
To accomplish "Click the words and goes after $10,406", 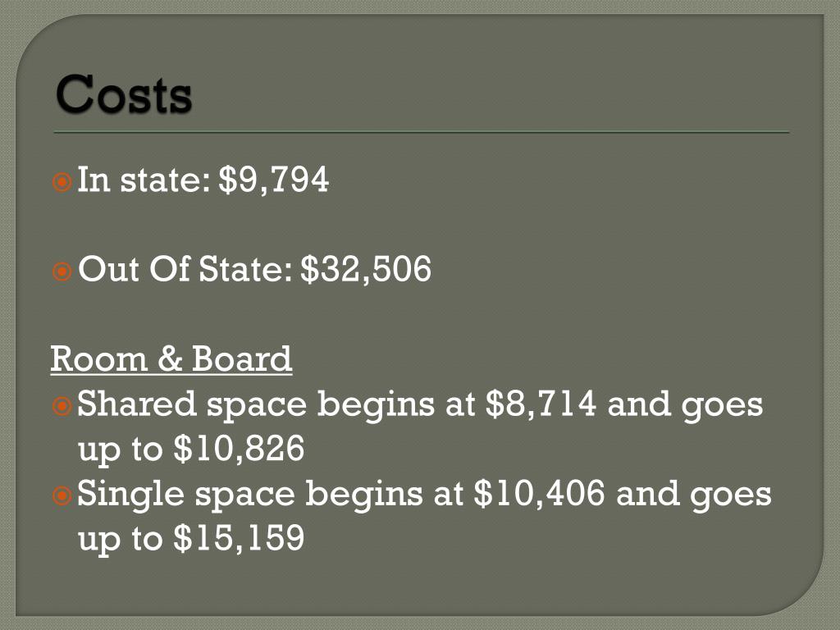I will (x=694, y=496).
